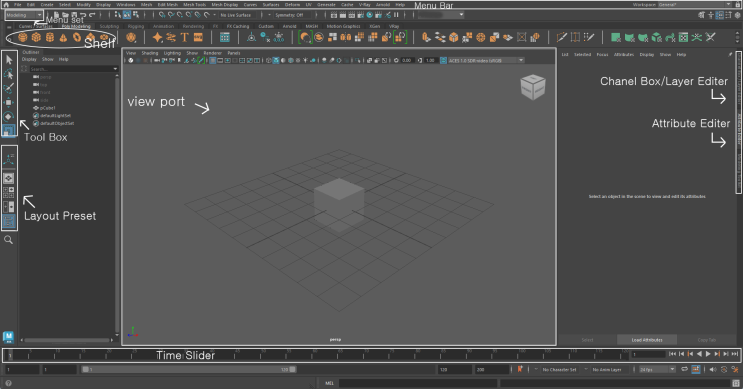Activate the Move tool in the Tool Box
Viewport: 743px width, 389px height.
click(9, 102)
